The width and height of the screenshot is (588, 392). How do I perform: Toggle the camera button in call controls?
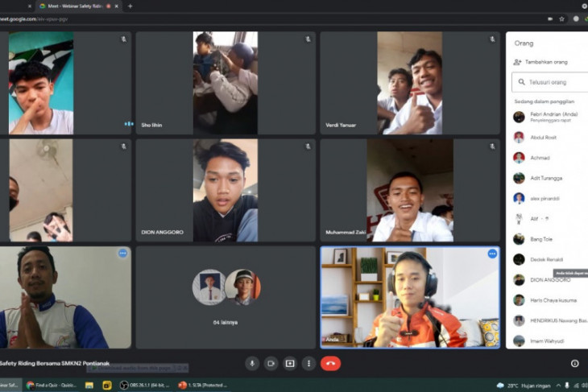pos(271,363)
